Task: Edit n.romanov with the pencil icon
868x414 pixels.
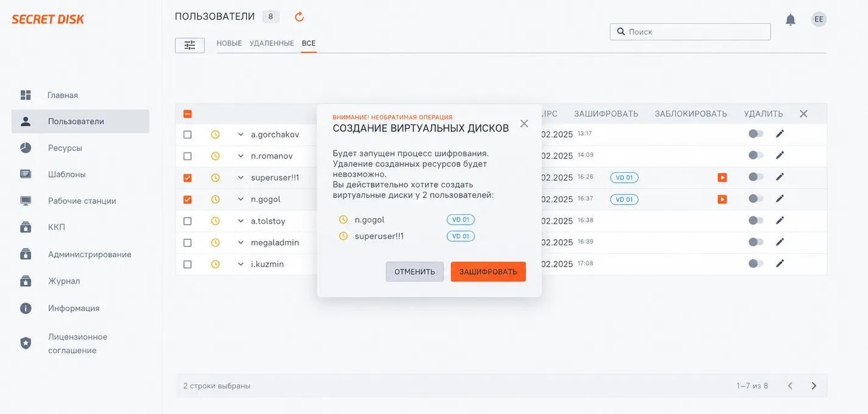Action: pyautogui.click(x=780, y=155)
